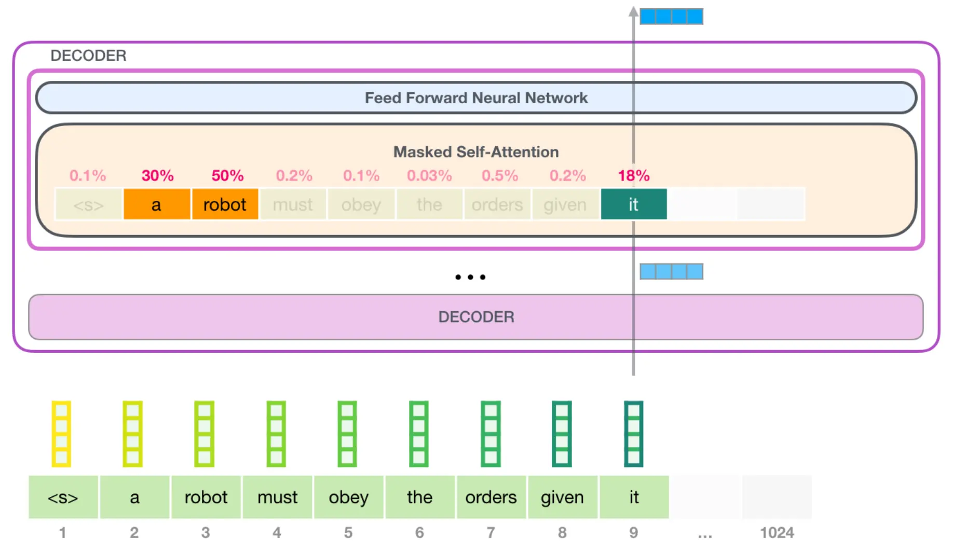The height and width of the screenshot is (554, 980).
Task: Click the Masked Self-Attention title text
Action: (476, 152)
